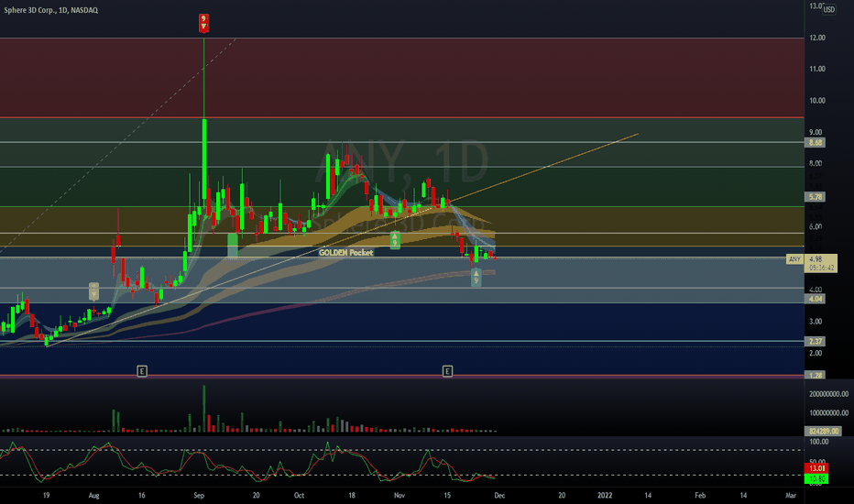Select the green 9 signal marker near November
Viewport: 854px width, 504px height.
click(x=395, y=240)
